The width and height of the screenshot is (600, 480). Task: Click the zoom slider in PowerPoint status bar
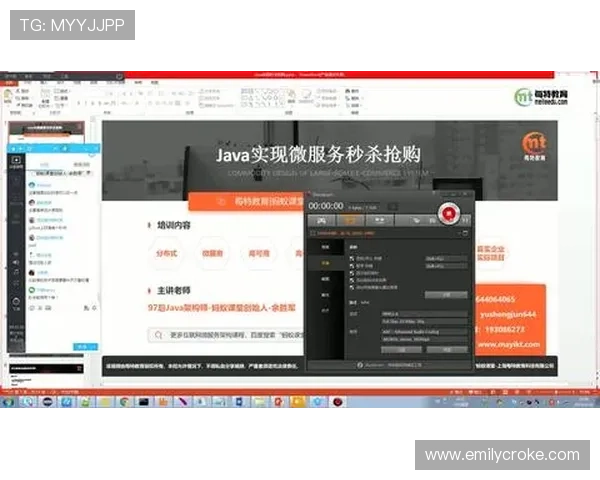pos(555,392)
